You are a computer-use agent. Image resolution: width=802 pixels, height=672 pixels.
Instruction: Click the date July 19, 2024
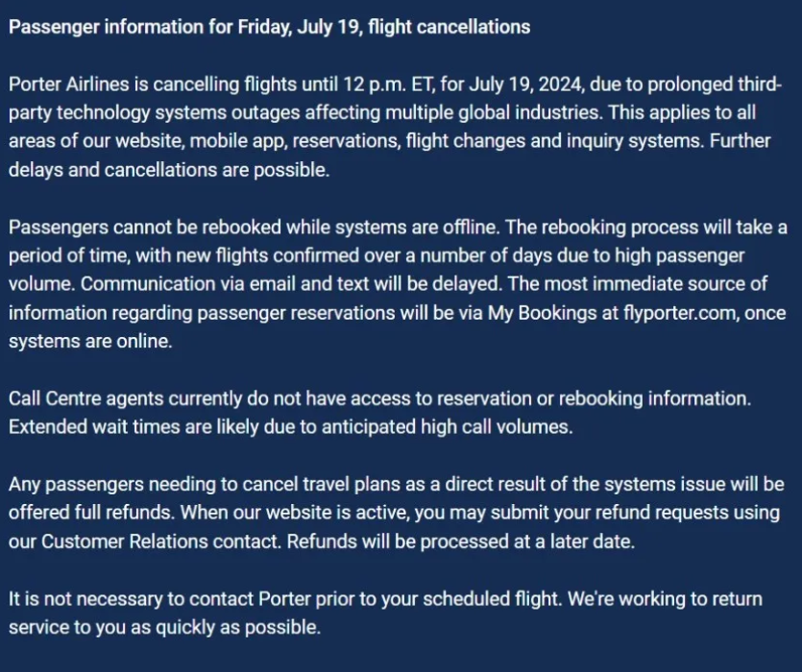(x=525, y=84)
